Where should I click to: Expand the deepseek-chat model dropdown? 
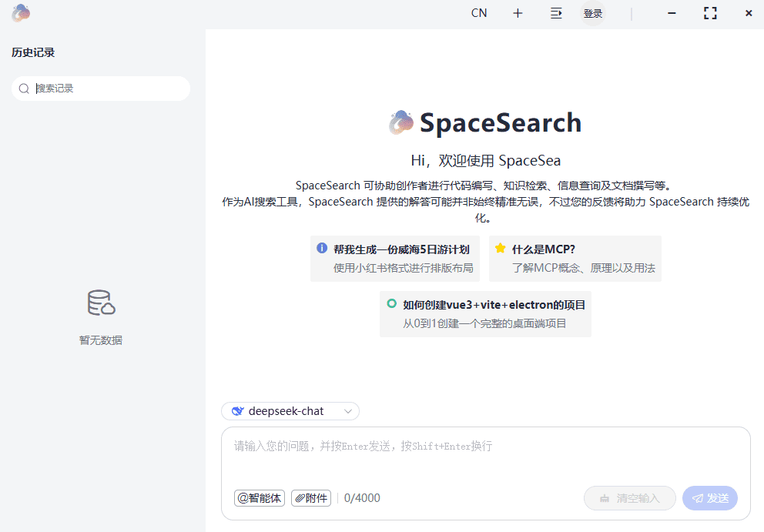click(290, 411)
